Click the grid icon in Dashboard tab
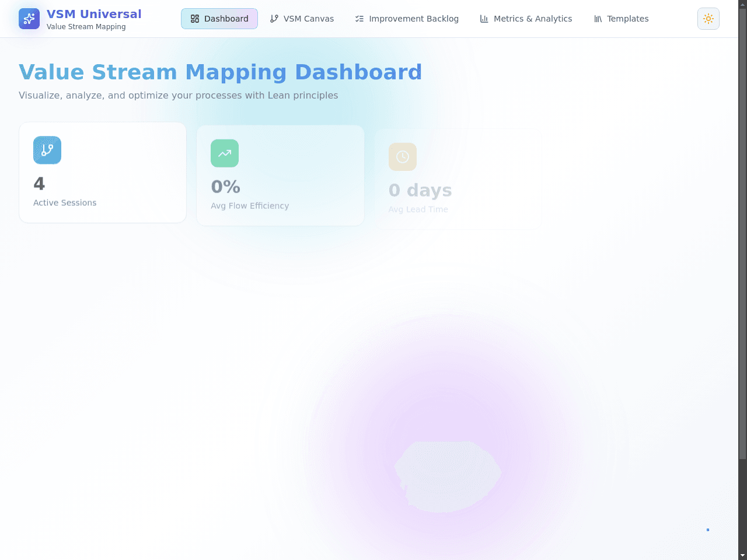This screenshot has height=560, width=747. pyautogui.click(x=195, y=19)
